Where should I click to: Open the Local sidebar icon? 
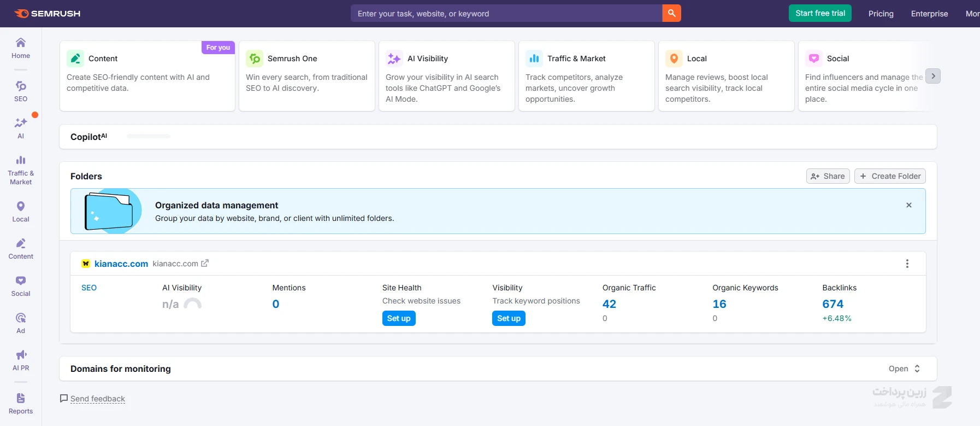(x=21, y=212)
